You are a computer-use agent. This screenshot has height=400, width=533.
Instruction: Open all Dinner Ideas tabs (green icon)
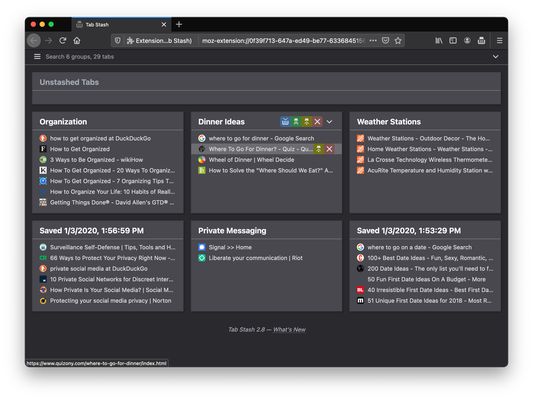coord(296,122)
